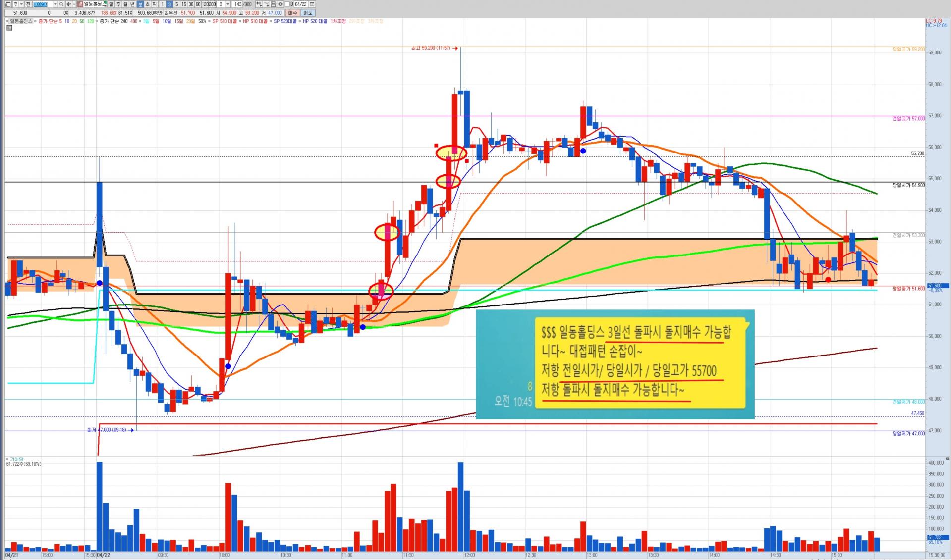Switch to the 일 daily chart period

pos(111,4)
